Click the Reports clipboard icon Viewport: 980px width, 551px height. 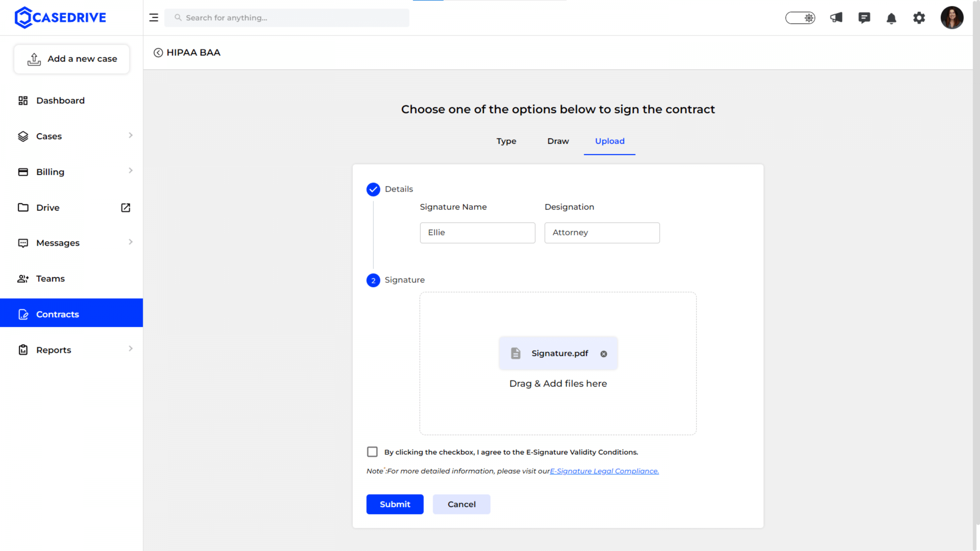point(23,350)
